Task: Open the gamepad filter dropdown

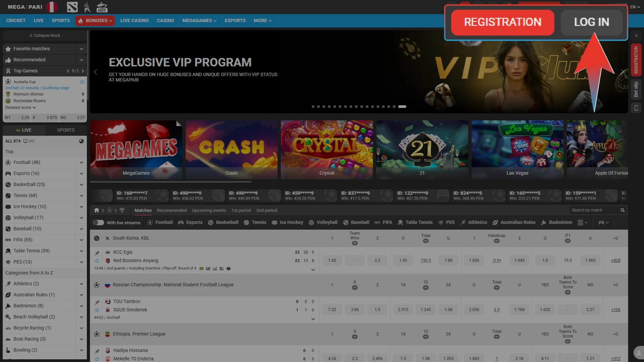Action: click(x=604, y=223)
